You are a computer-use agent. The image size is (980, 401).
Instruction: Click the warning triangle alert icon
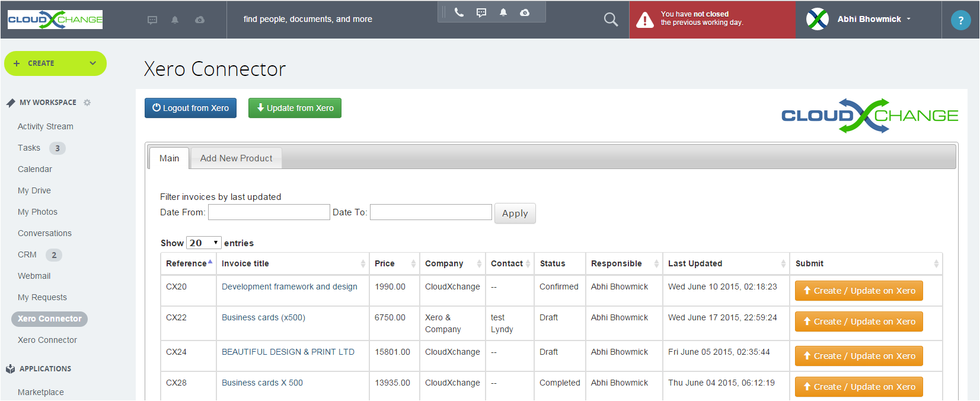(x=644, y=20)
